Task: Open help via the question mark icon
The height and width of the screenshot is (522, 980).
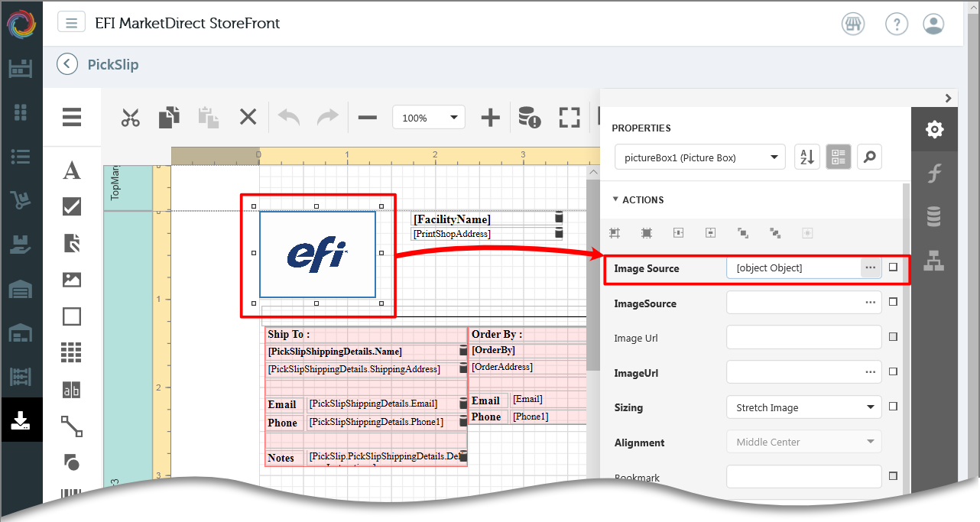Action: [x=897, y=24]
